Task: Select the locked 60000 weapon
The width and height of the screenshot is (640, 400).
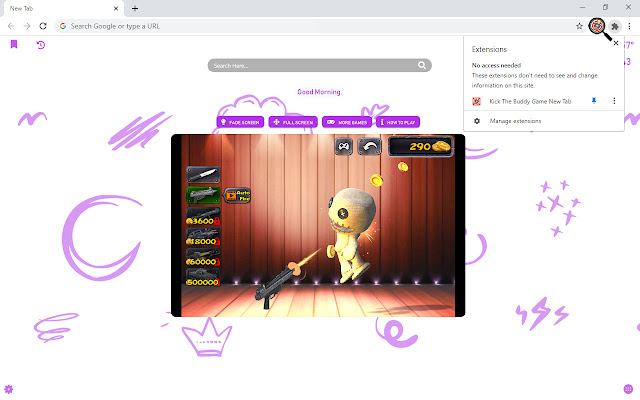Action: (x=203, y=257)
